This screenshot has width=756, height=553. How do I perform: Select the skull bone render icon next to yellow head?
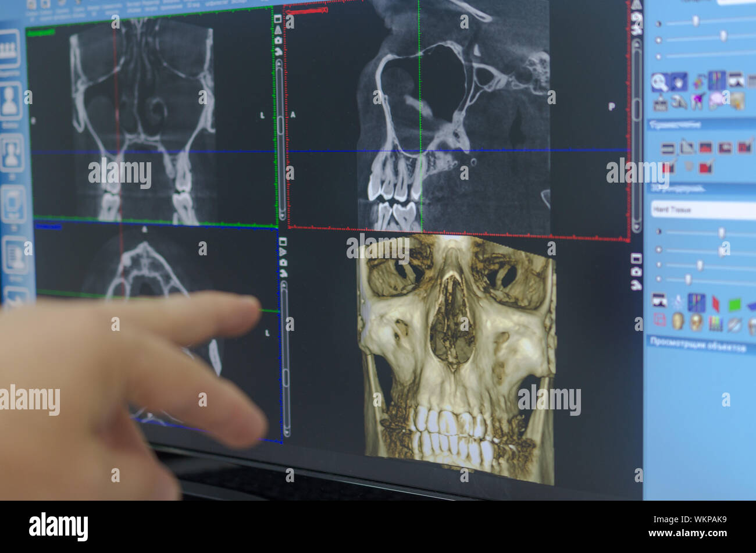coord(696,322)
